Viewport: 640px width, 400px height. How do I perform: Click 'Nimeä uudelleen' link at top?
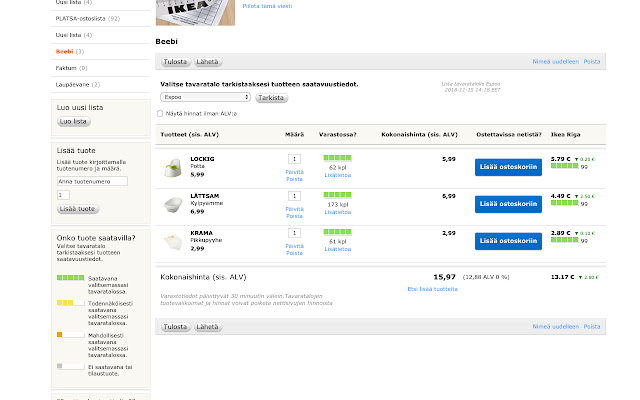point(555,62)
